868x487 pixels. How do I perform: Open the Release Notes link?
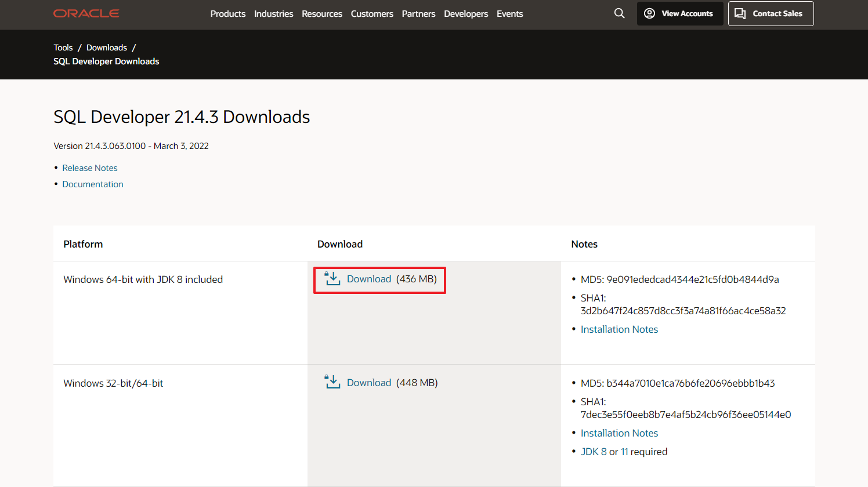90,168
